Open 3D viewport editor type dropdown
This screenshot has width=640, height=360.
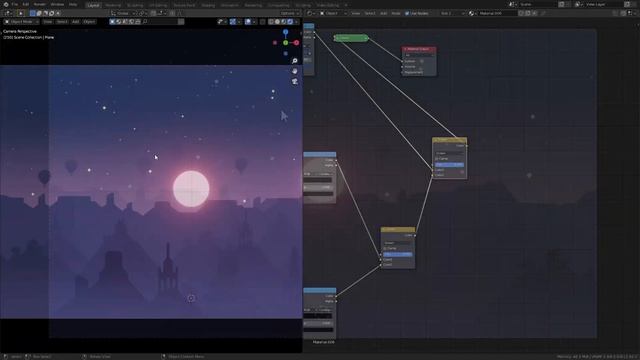(8, 13)
